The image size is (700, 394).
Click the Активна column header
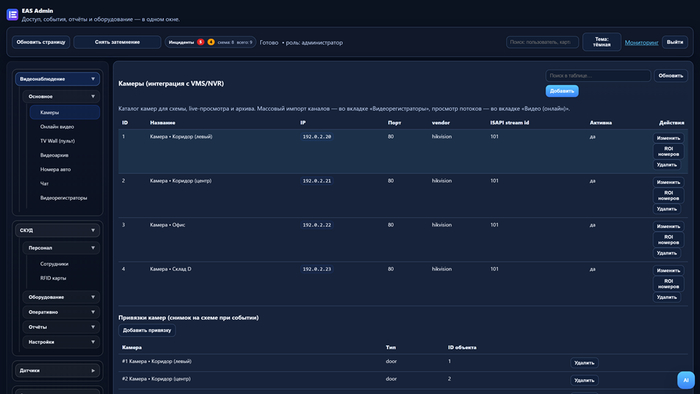click(x=600, y=123)
